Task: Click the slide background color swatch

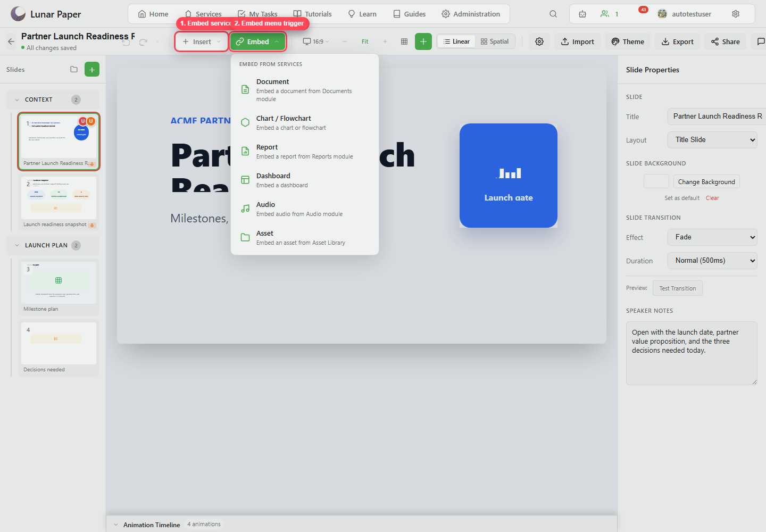Action: pos(656,181)
